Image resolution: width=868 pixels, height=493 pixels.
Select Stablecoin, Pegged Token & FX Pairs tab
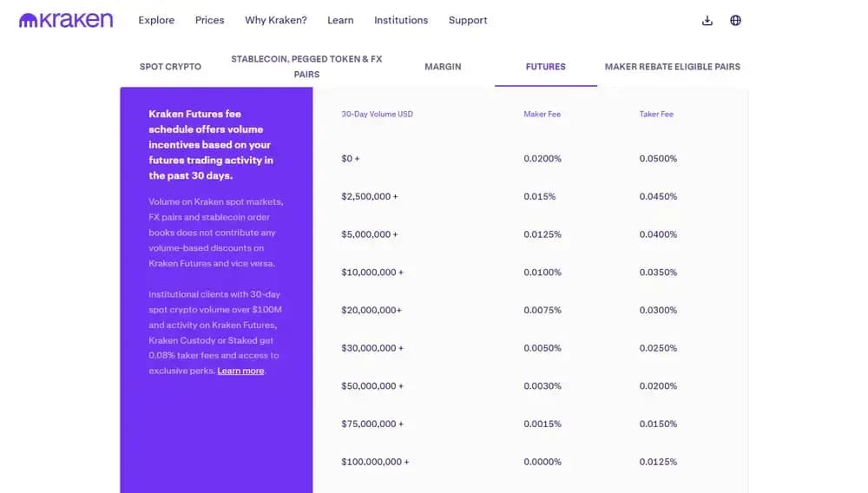[306, 67]
